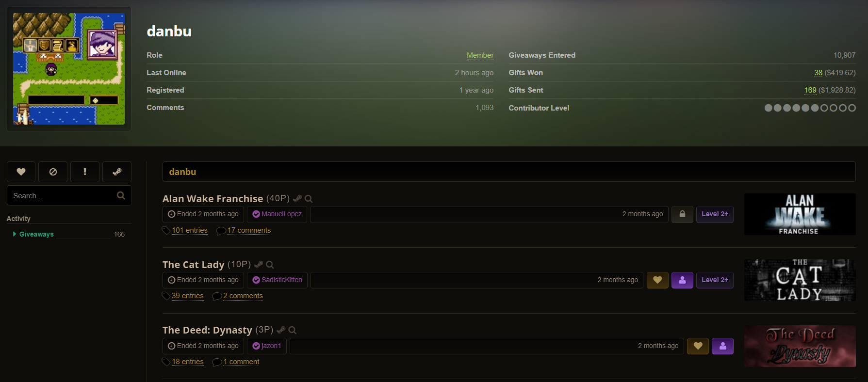This screenshot has width=868, height=382.
Task: View 18 entries for The Deed: Dynasty
Action: coord(188,362)
